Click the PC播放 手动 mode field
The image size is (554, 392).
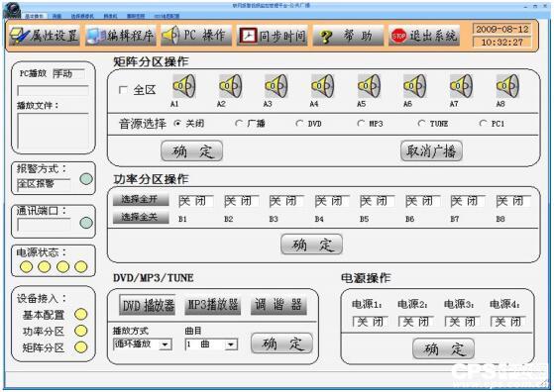68,73
